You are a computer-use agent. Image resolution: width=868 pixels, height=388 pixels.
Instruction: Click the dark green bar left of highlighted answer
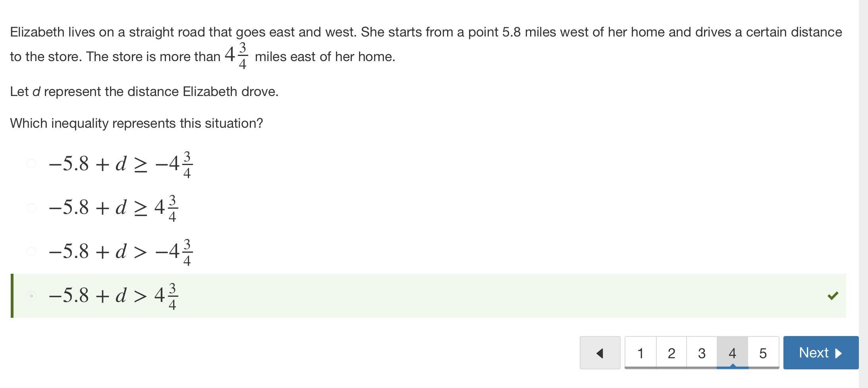12,296
